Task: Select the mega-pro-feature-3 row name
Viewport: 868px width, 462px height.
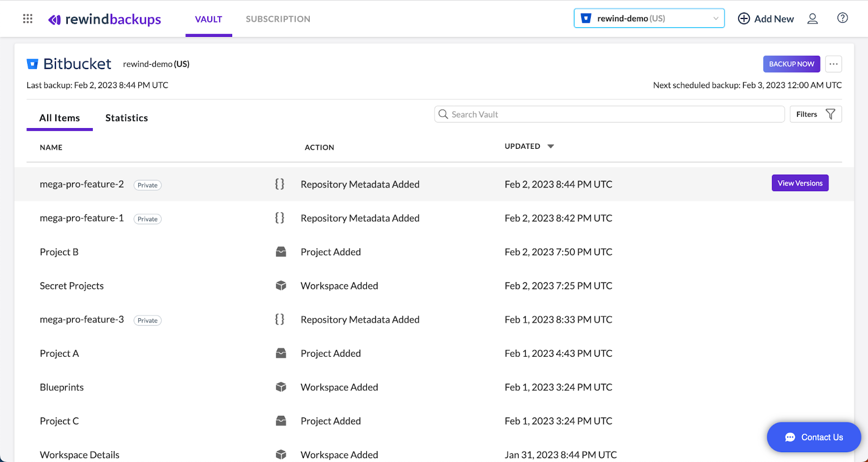Action: tap(82, 319)
